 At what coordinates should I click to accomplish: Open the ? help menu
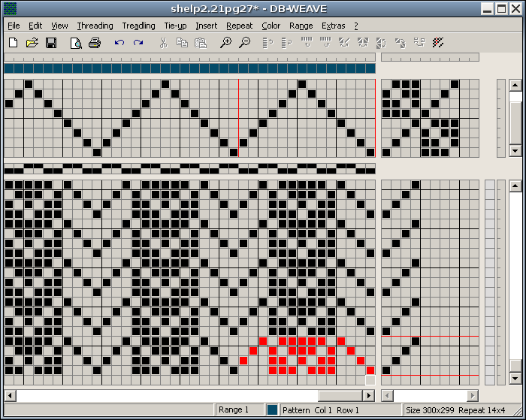[356, 26]
